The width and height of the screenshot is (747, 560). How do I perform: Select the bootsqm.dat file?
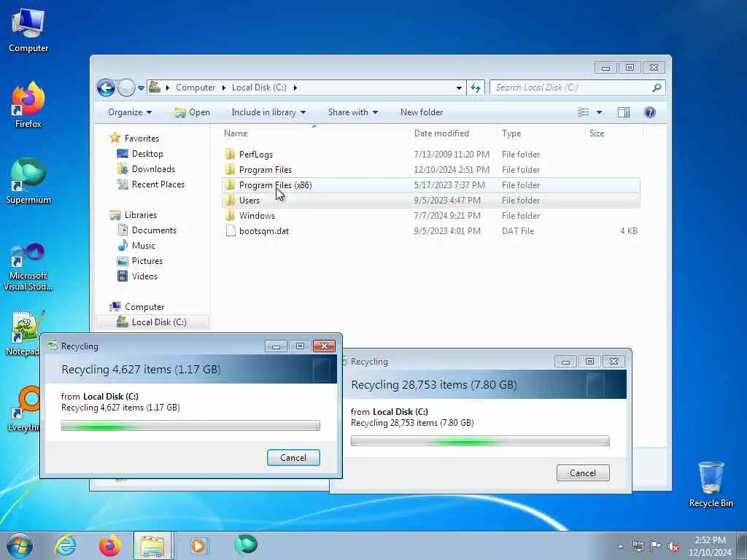point(430,231)
